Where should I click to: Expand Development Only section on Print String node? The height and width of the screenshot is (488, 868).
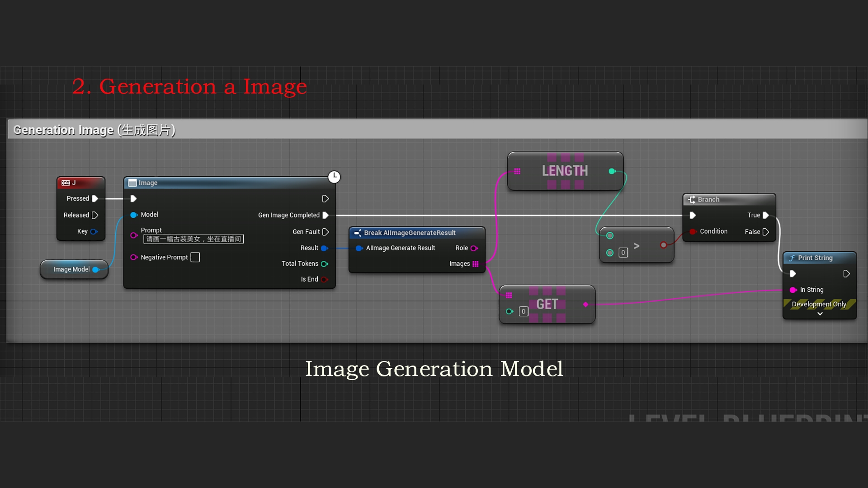tap(819, 313)
